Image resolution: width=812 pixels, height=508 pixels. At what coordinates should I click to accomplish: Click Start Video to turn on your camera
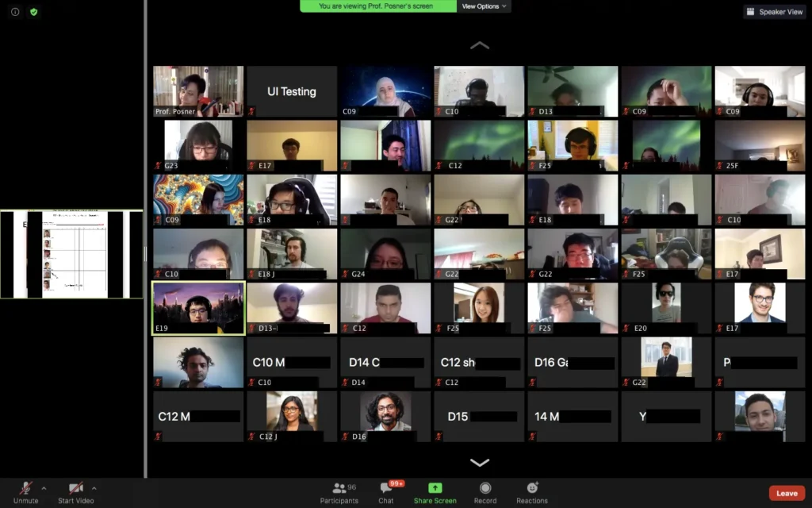75,492
